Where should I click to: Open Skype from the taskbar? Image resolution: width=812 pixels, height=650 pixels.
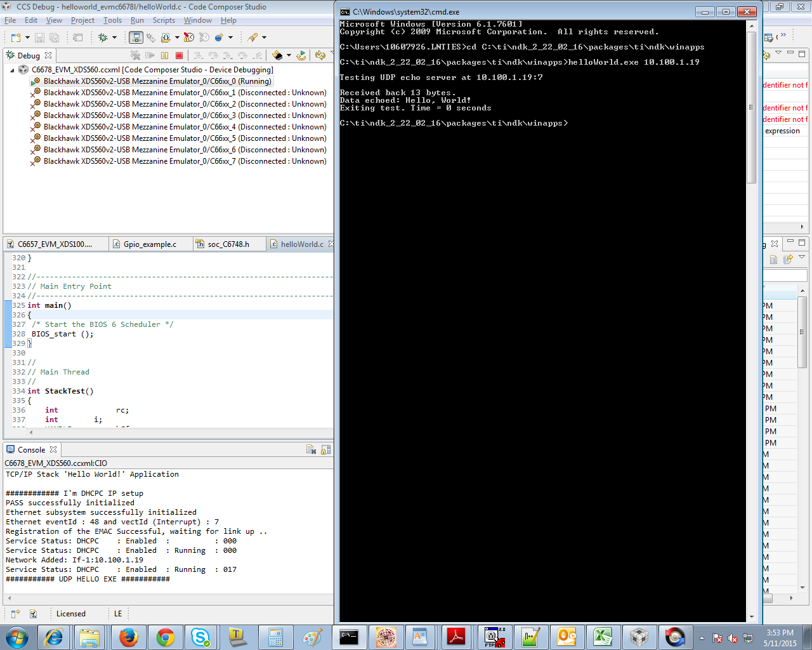pyautogui.click(x=201, y=637)
